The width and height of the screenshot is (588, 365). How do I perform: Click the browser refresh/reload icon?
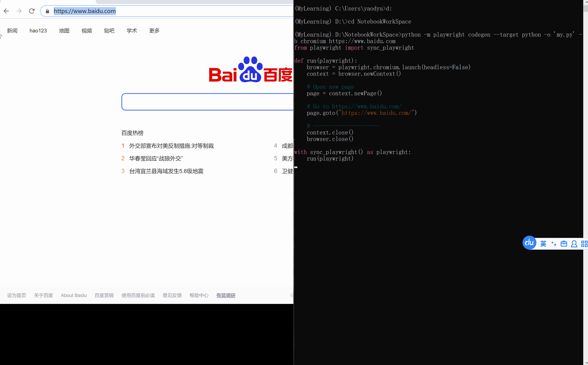[x=32, y=11]
